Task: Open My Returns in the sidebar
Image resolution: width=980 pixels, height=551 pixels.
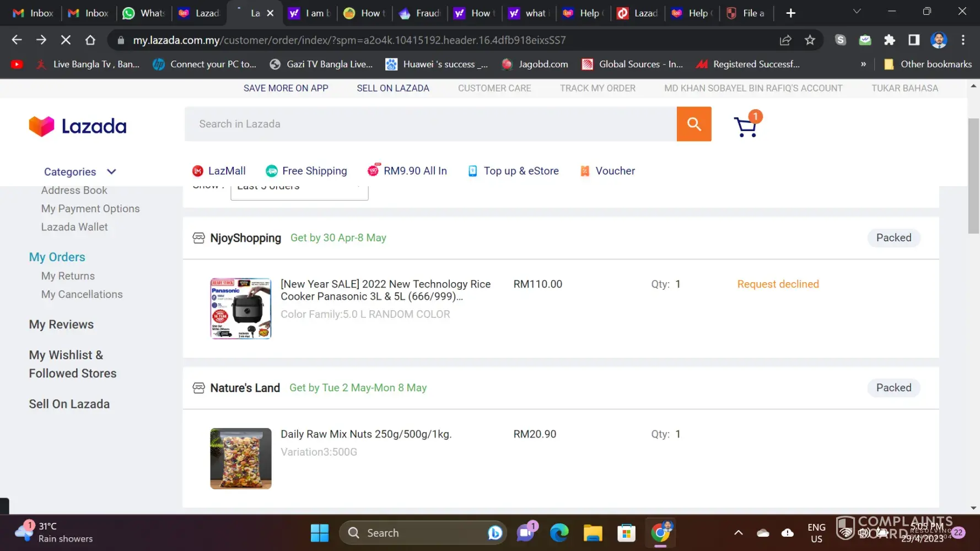Action: tap(68, 276)
